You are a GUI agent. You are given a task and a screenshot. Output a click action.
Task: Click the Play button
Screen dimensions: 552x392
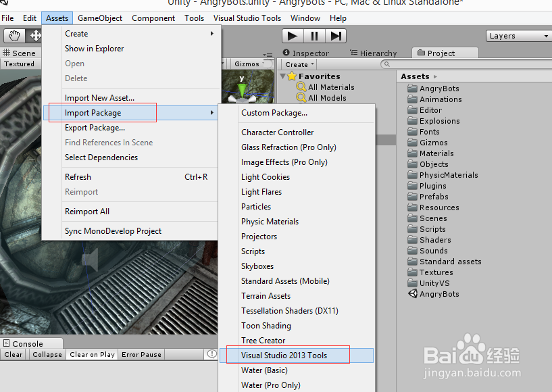click(x=293, y=36)
